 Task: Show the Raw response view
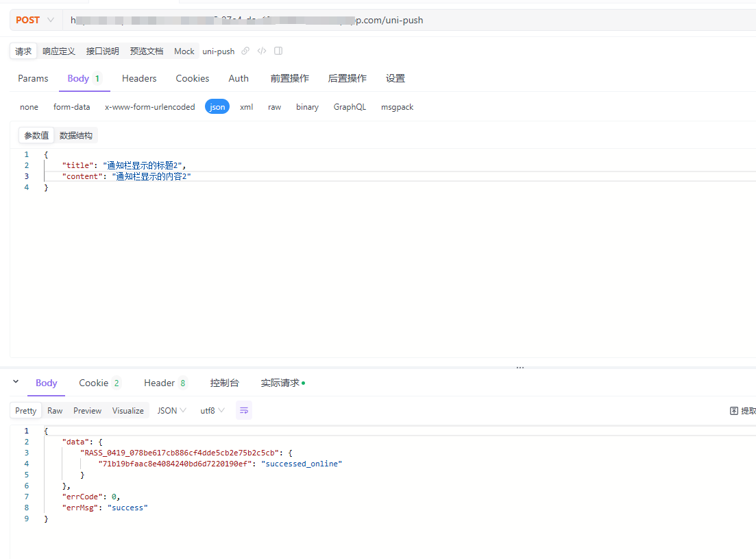(x=55, y=411)
